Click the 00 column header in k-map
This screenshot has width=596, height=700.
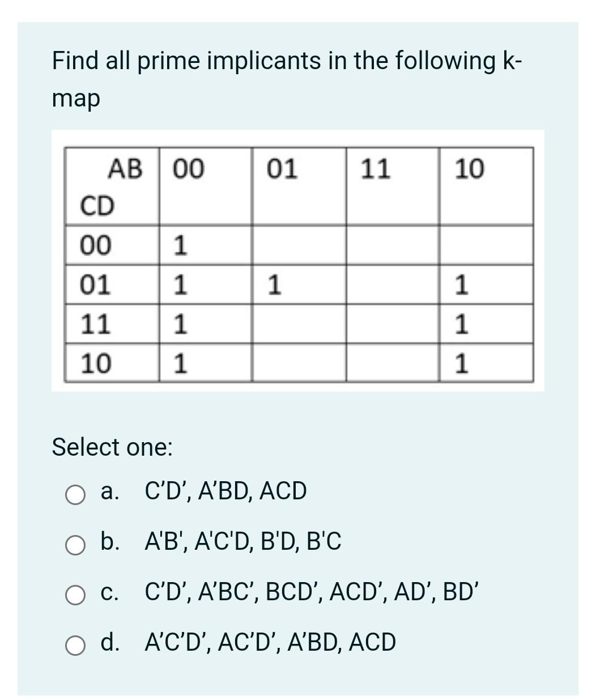click(188, 168)
